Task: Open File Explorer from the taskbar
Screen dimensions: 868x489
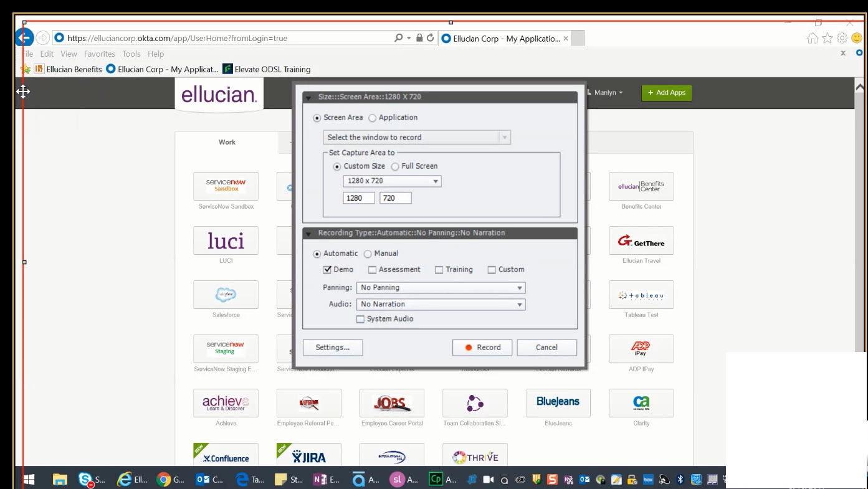Action: pos(60,479)
